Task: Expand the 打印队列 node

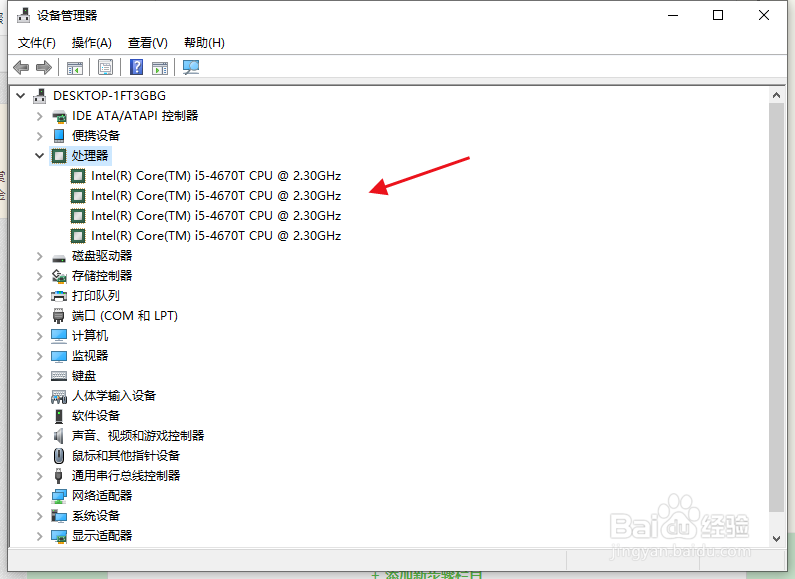Action: coord(39,296)
